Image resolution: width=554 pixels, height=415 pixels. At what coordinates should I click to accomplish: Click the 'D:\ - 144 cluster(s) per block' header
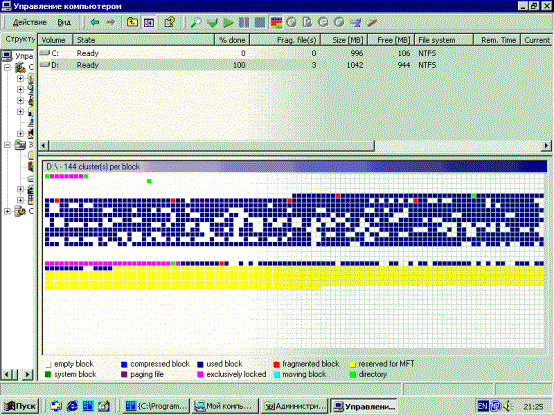coord(295,166)
